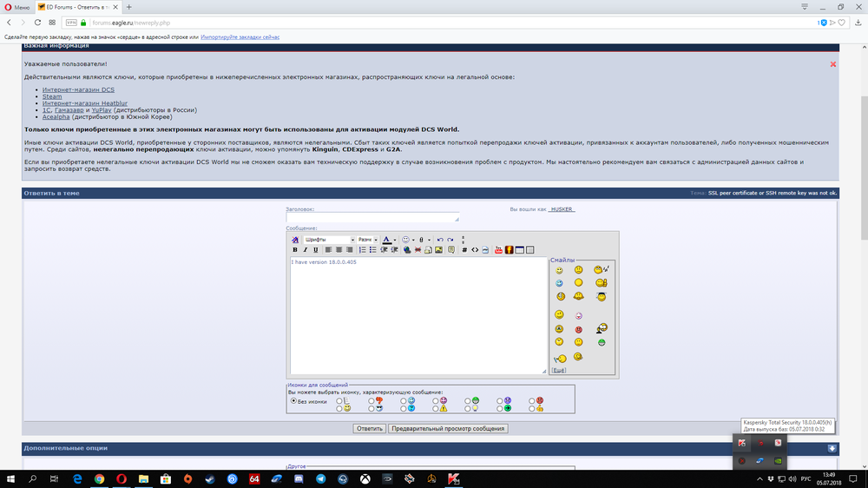Select the green arrow message icon radio

tap(499, 409)
